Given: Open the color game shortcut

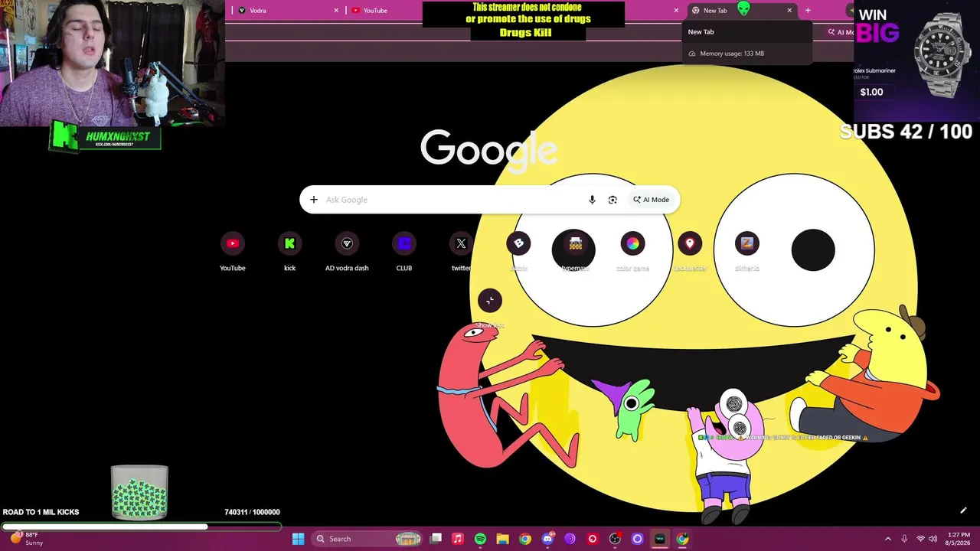Looking at the screenshot, I should [x=632, y=252].
